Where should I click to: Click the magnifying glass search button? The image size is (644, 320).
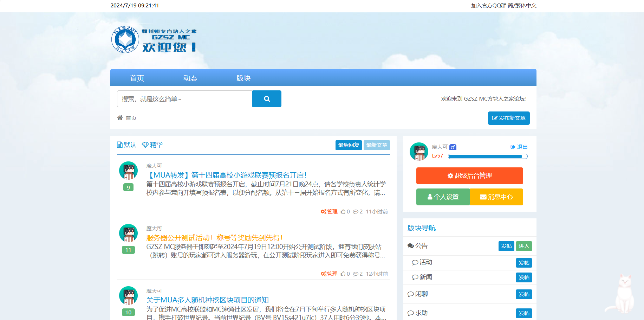coord(267,99)
